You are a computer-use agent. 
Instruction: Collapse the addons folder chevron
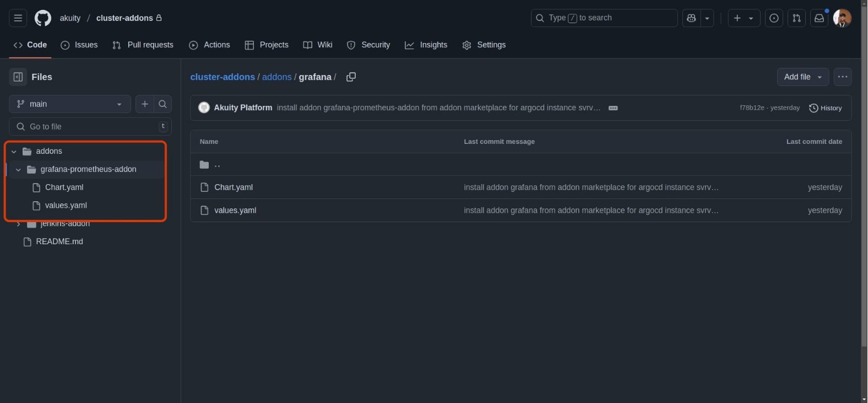[14, 151]
